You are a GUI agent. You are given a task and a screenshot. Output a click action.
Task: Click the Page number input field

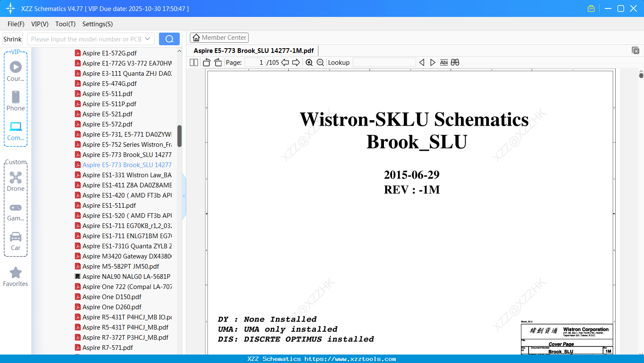[255, 63]
